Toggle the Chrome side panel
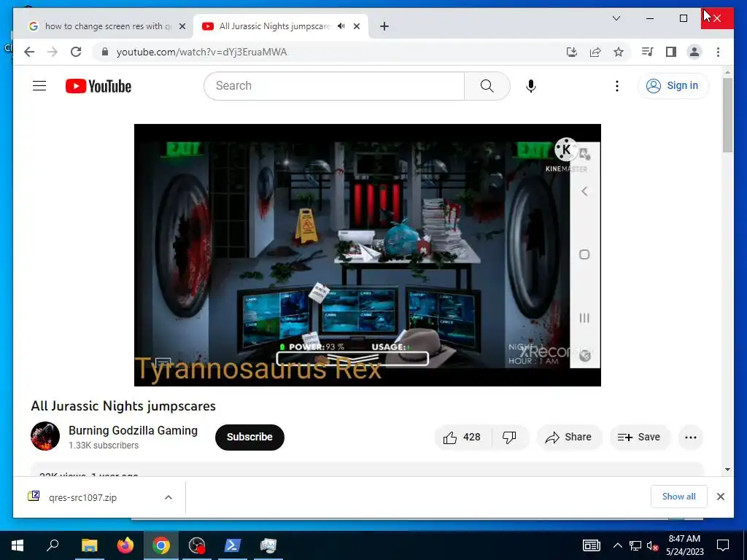 point(671,52)
